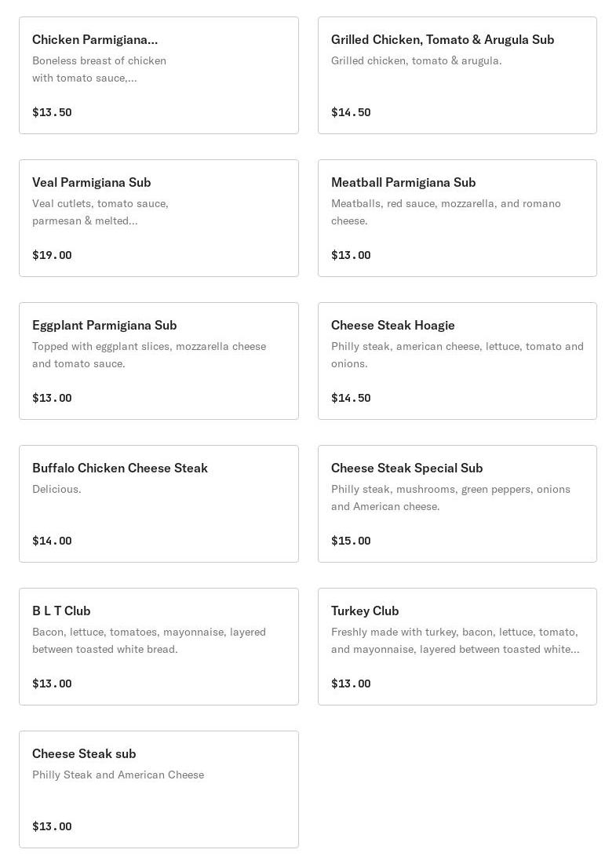Click the $19.00 price on Veal Parmigiana

pos(52,254)
